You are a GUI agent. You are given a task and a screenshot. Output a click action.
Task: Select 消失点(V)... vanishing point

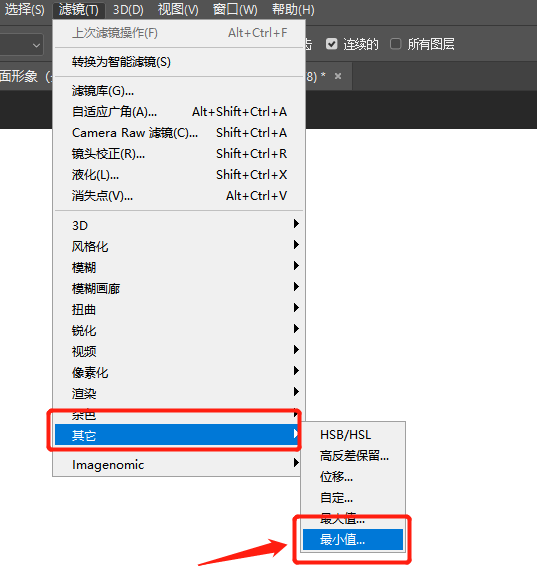(x=179, y=196)
